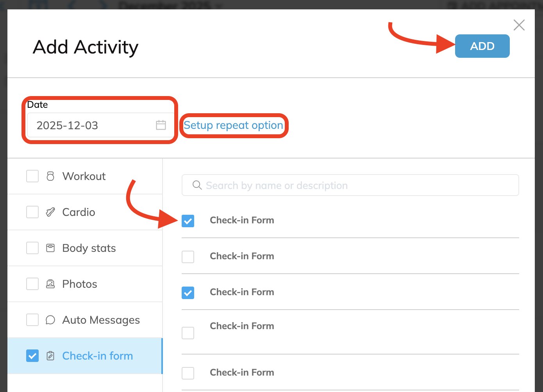Open the Setup repeat option link
Screen dimensions: 543x392
233,125
